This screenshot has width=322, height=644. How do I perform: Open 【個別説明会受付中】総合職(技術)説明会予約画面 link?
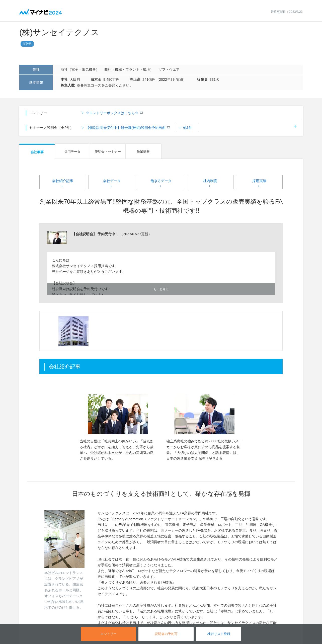126,128
